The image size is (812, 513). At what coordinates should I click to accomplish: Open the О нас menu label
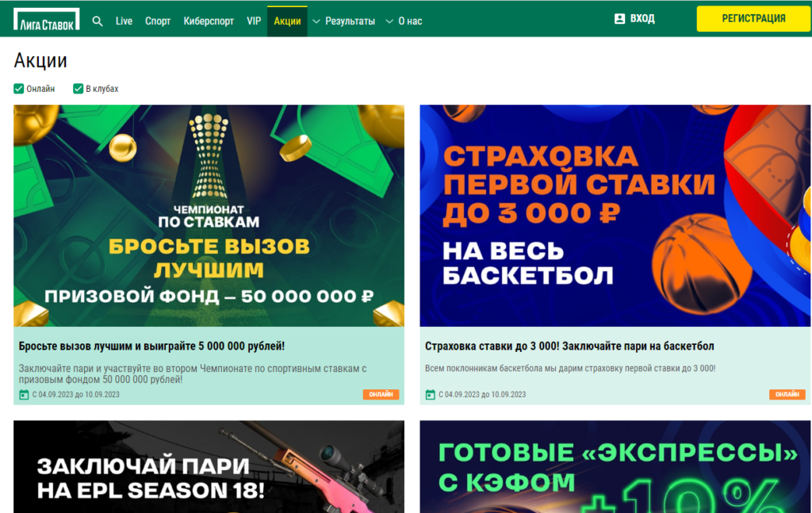(x=410, y=21)
